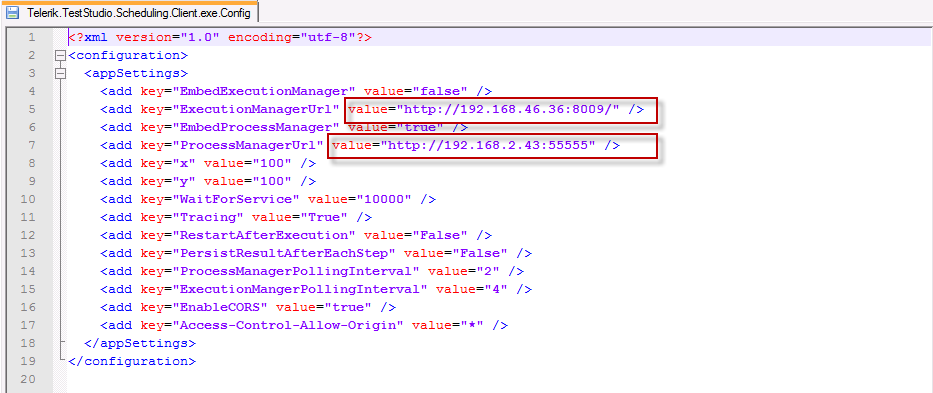
Task: Collapse the appSettings fold marker
Action: 59,74
